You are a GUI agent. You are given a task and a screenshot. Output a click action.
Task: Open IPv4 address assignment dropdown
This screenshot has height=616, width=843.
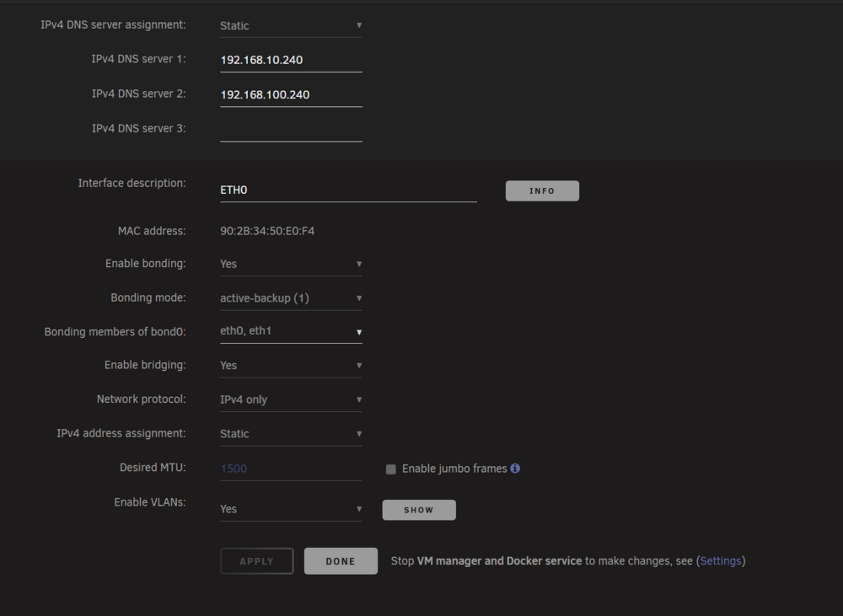[291, 434]
